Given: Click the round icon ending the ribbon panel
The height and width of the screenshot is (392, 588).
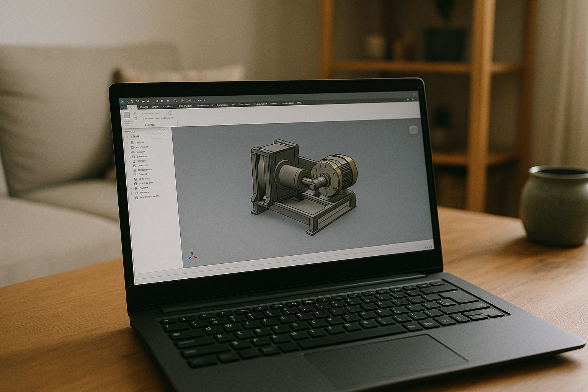Looking at the screenshot, I should pyautogui.click(x=170, y=113).
